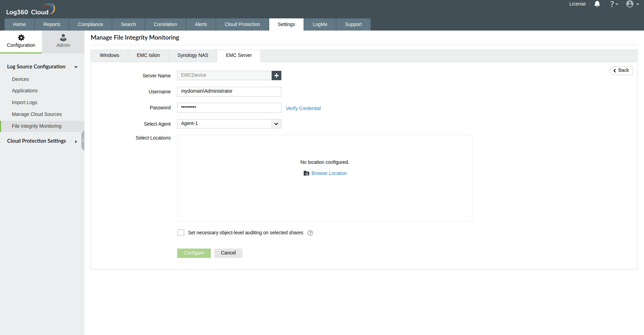644x335 pixels.
Task: Expand the Cloud Protection Settings section
Action: 76,141
